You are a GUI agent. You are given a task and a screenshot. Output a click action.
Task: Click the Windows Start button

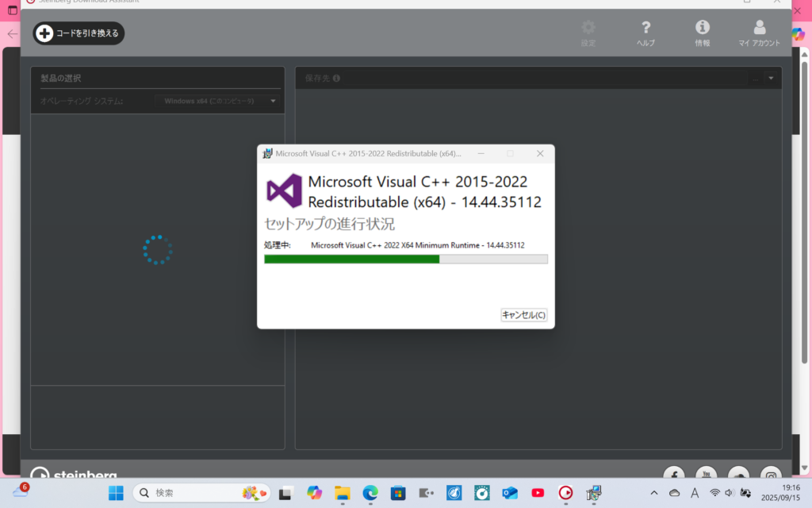click(x=116, y=493)
